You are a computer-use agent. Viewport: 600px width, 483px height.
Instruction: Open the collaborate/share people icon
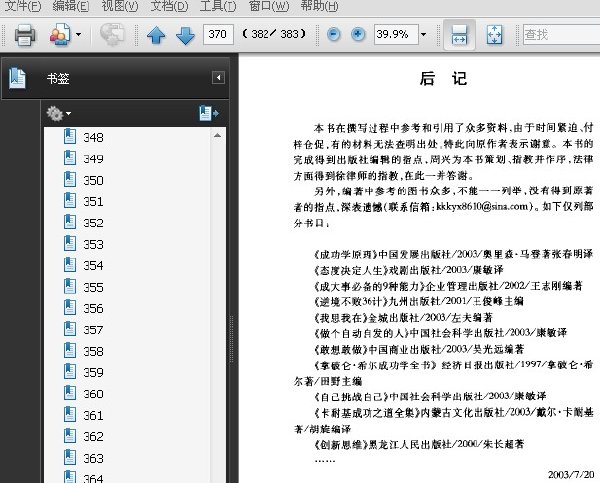(60, 35)
